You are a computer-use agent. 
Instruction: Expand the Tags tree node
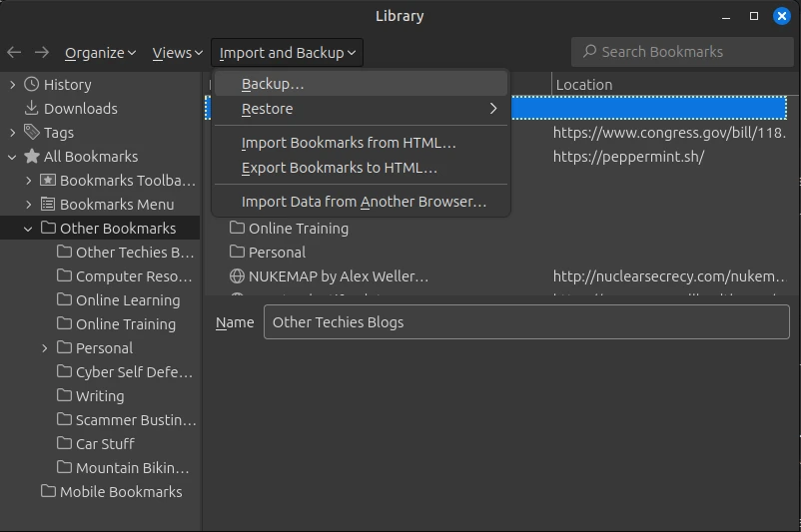pos(12,133)
